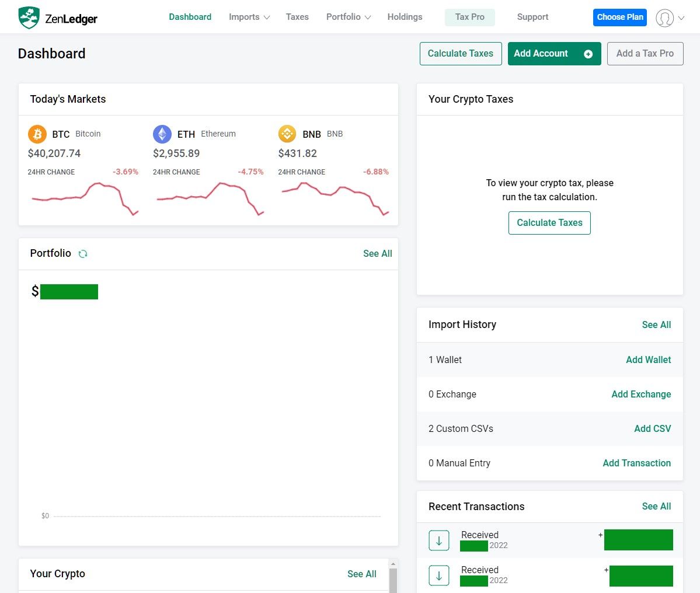The height and width of the screenshot is (593, 700).
Task: Open the Taxes navigation item
Action: point(297,17)
